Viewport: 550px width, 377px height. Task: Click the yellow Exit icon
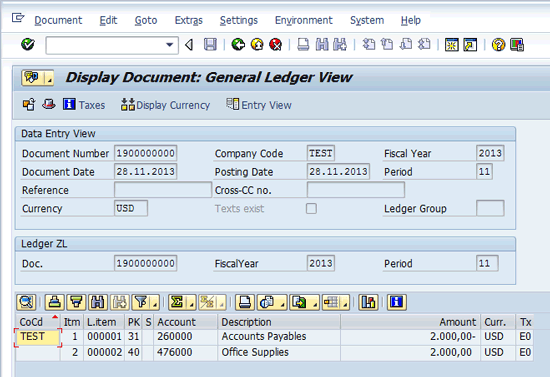257,45
